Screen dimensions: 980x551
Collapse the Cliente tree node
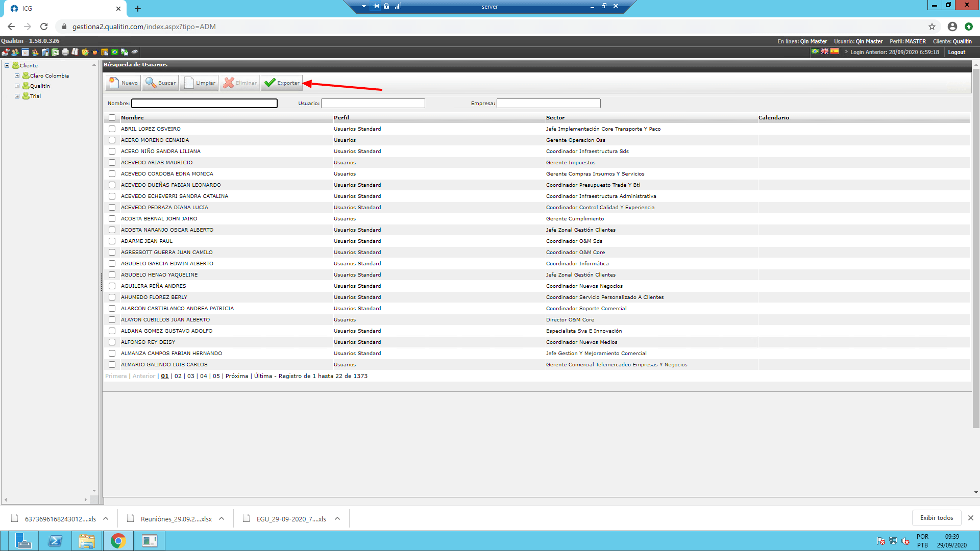pyautogui.click(x=7, y=65)
